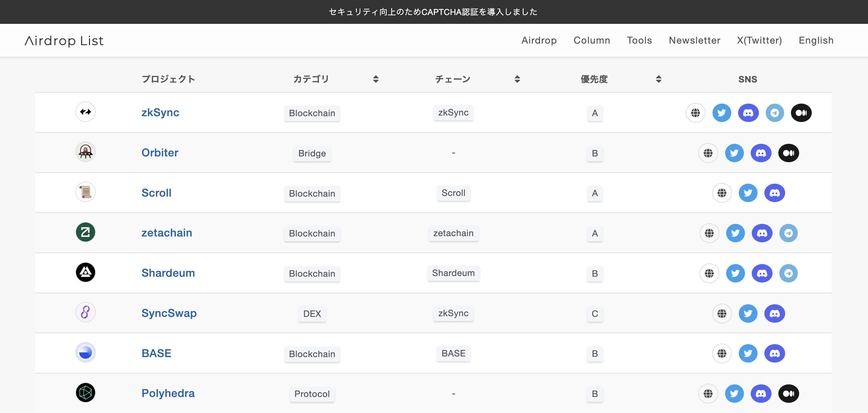
Task: Open Shardeum Telegram icon
Action: (789, 273)
